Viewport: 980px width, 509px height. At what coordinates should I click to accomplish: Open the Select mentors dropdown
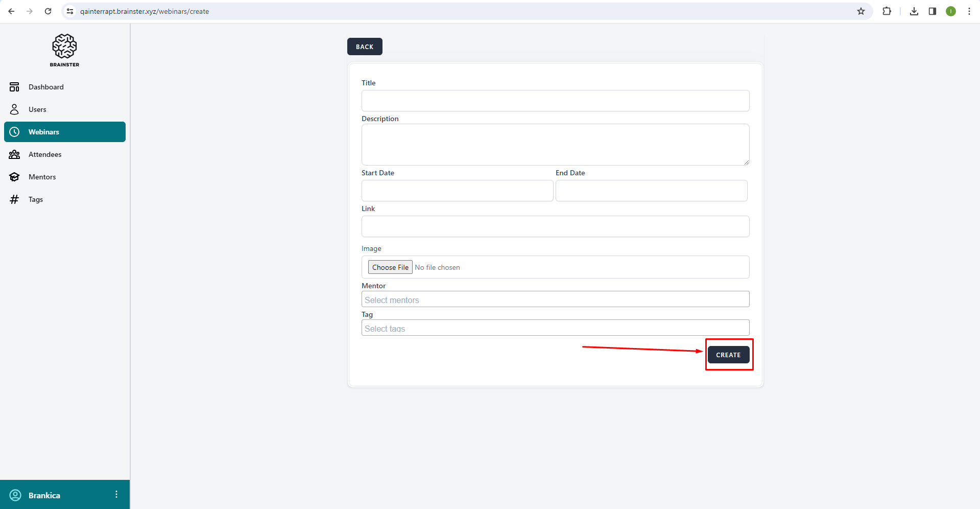point(555,299)
